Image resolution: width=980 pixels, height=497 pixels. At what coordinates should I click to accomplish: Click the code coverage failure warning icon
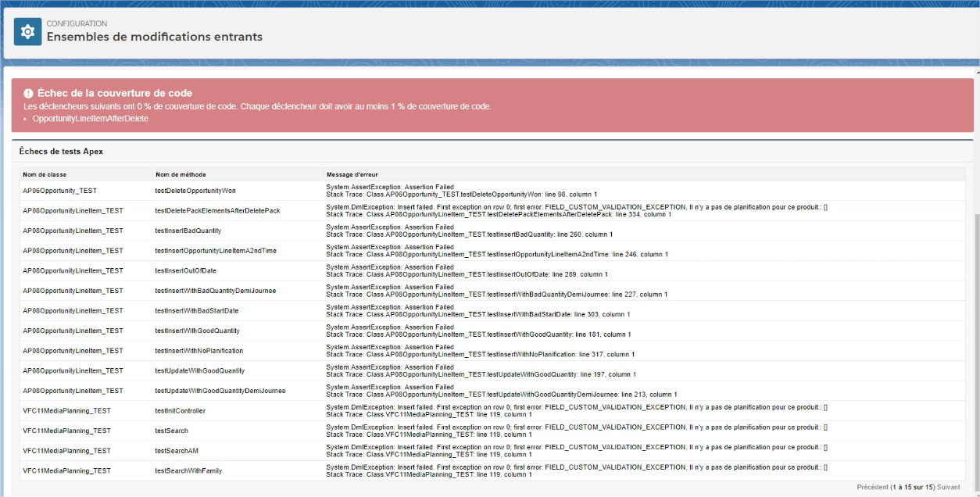click(29, 93)
